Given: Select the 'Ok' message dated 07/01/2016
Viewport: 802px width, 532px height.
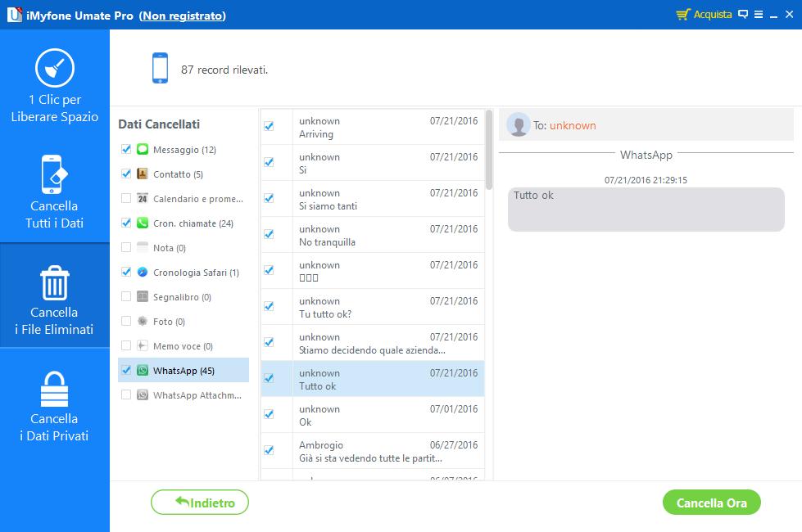Looking at the screenshot, I should point(373,414).
